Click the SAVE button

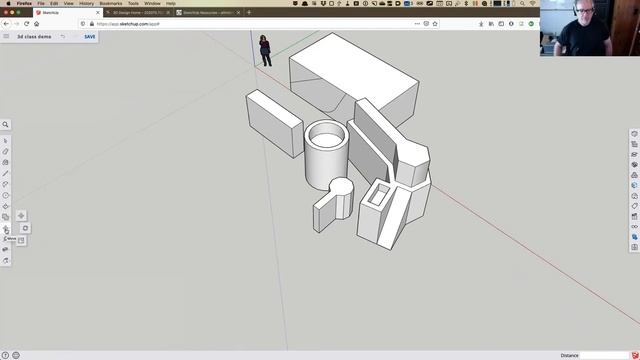90,36
